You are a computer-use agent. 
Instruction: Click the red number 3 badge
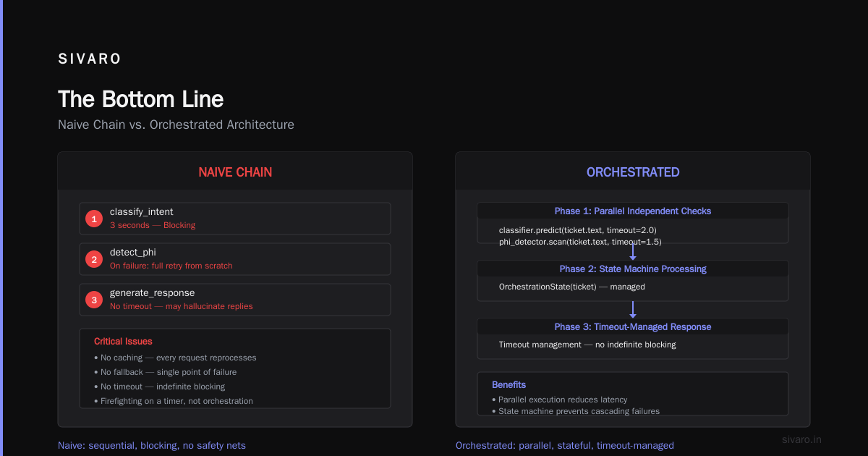[94, 300]
